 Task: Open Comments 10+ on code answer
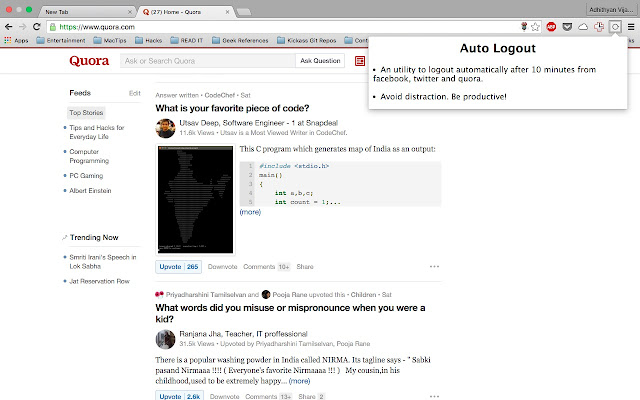click(x=267, y=267)
